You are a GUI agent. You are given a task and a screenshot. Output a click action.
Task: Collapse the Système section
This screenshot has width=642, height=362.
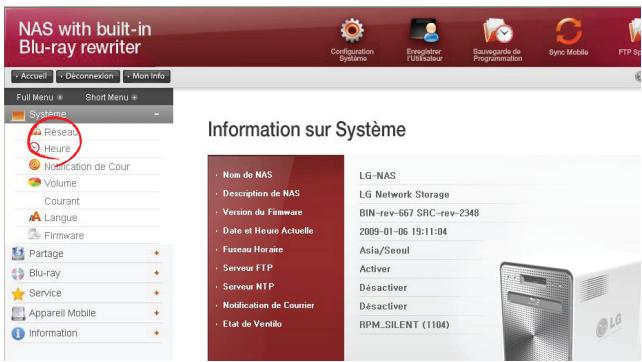156,114
